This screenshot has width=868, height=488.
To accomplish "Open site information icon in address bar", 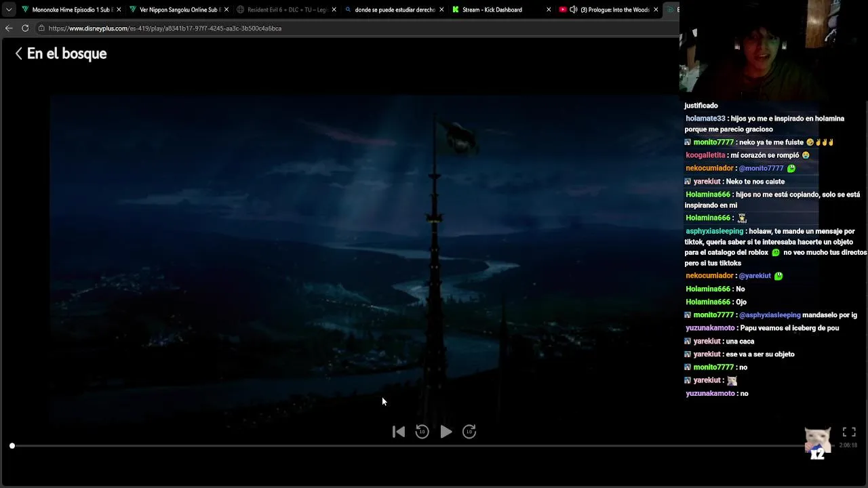I will click(41, 28).
